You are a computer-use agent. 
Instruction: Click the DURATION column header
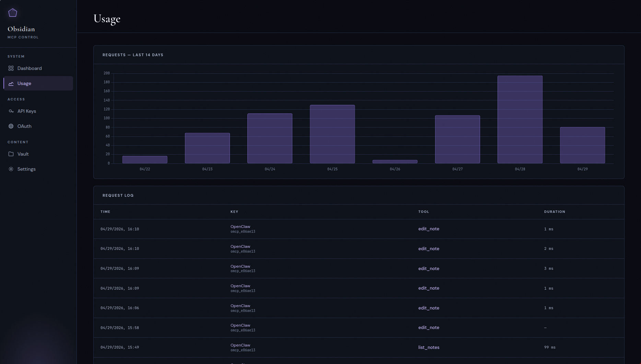pos(555,212)
